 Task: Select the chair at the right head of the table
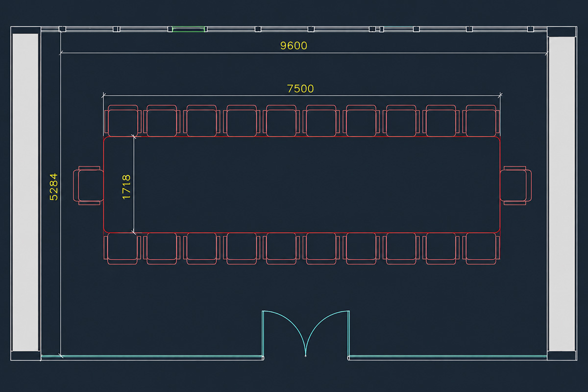(x=515, y=185)
